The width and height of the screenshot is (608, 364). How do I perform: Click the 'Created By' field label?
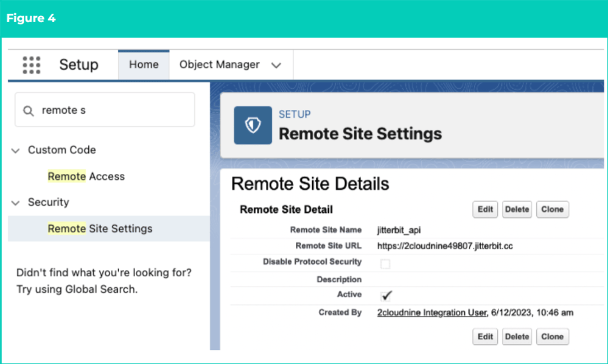pyautogui.click(x=340, y=313)
